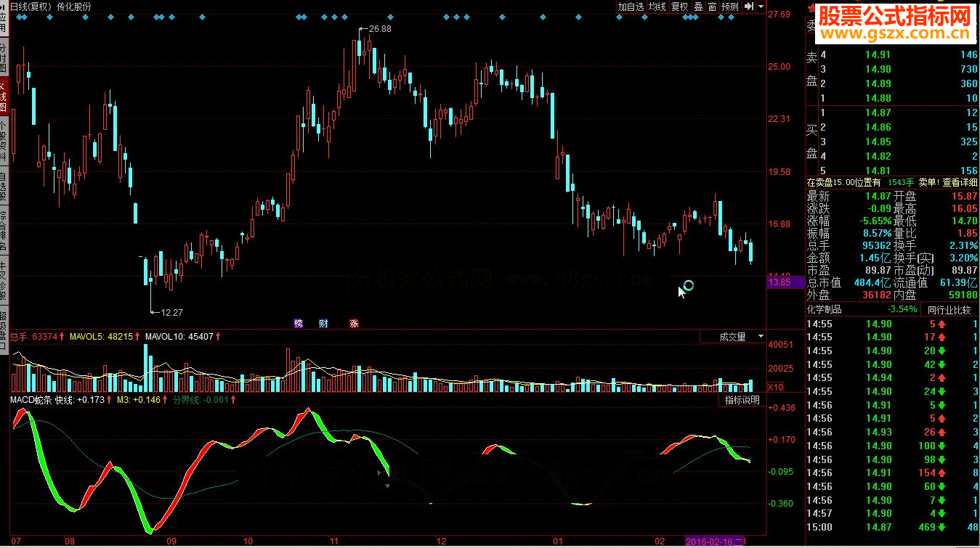Click the 榜 marker icon below the chart
This screenshot has width=980, height=548.
(x=298, y=324)
